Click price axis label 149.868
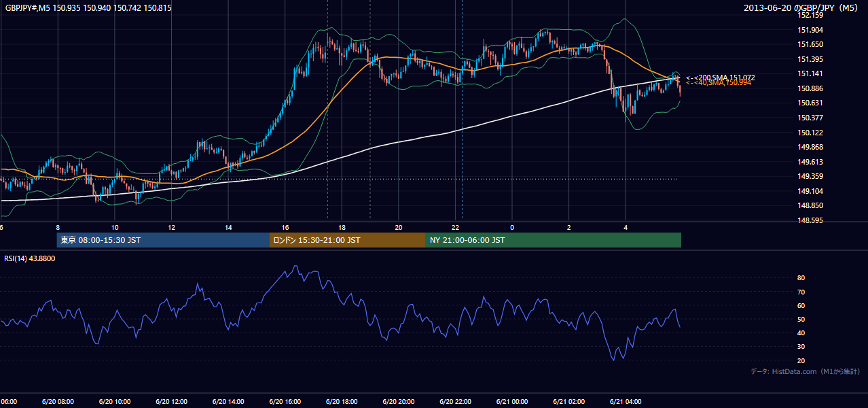Viewport: 868px width, 408px height. [810, 147]
